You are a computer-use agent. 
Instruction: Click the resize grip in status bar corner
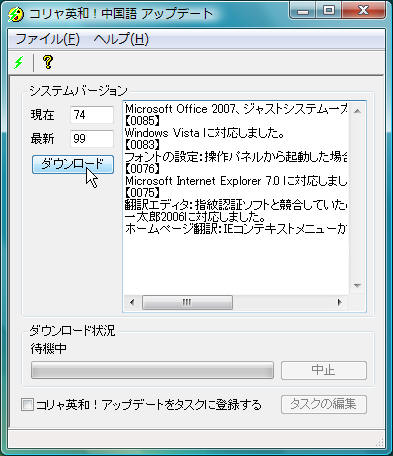pos(380,441)
